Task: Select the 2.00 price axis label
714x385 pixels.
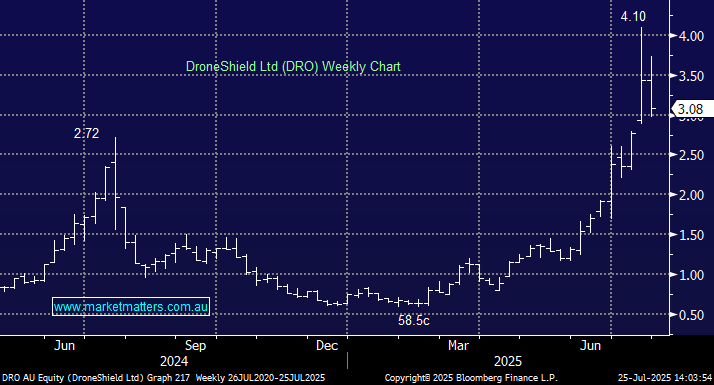Action: click(x=691, y=195)
